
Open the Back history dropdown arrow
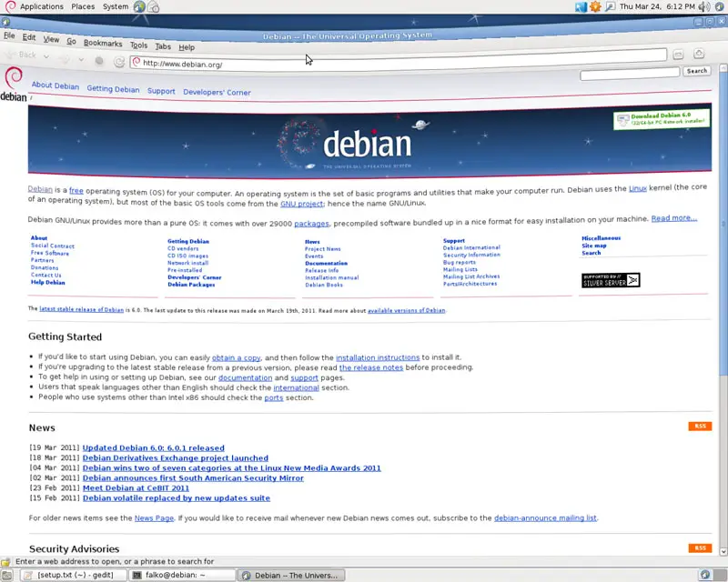click(x=46, y=56)
